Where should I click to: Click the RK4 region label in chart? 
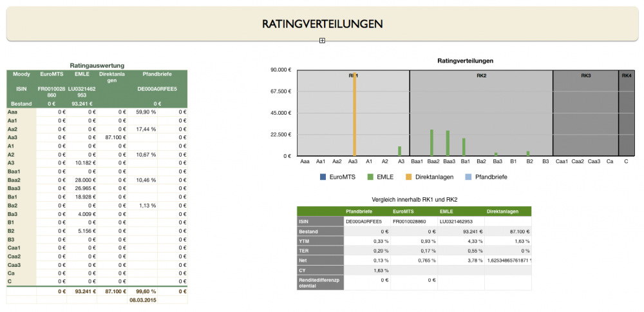click(627, 75)
